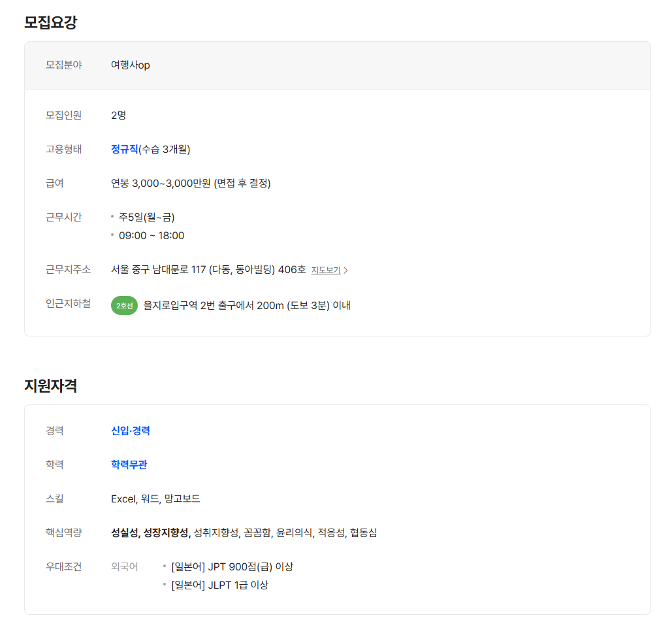Click the blue 신입·경력 experience text

click(x=131, y=431)
